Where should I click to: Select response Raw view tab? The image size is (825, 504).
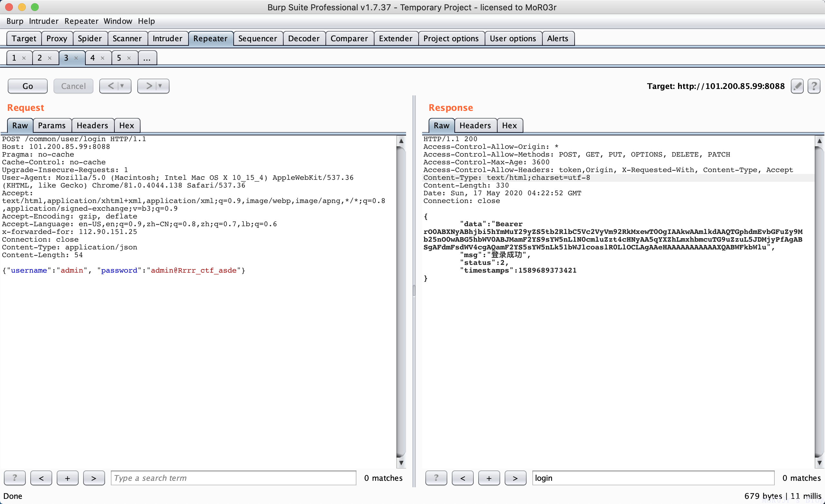pos(442,126)
